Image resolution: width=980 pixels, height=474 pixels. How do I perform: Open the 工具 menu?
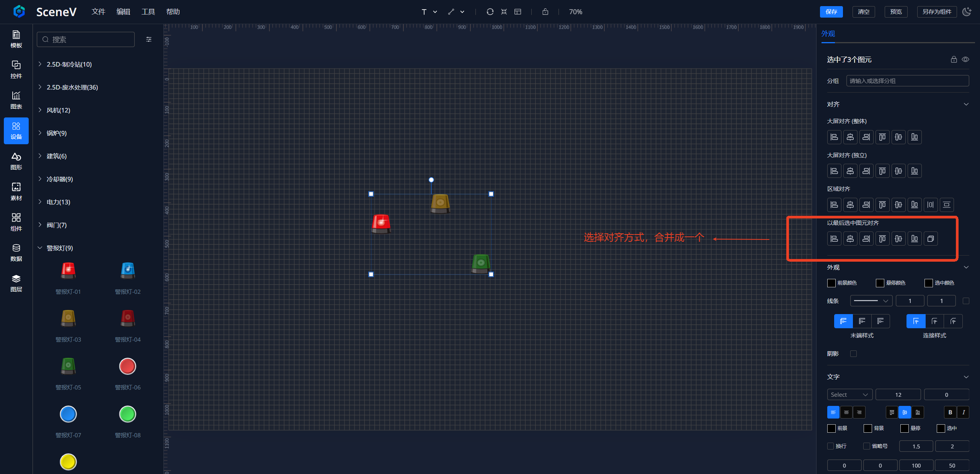pyautogui.click(x=148, y=12)
